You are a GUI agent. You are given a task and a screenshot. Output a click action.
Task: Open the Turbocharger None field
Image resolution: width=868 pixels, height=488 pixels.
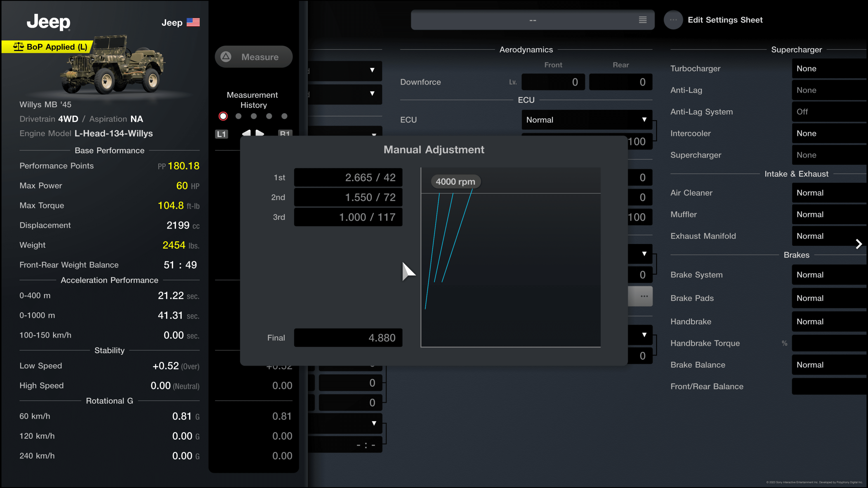tap(830, 69)
